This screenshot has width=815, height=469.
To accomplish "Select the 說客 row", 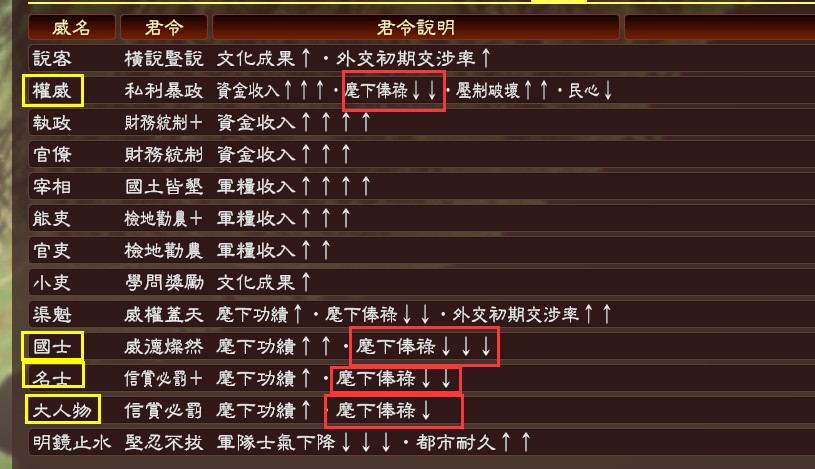I will tap(422, 58).
